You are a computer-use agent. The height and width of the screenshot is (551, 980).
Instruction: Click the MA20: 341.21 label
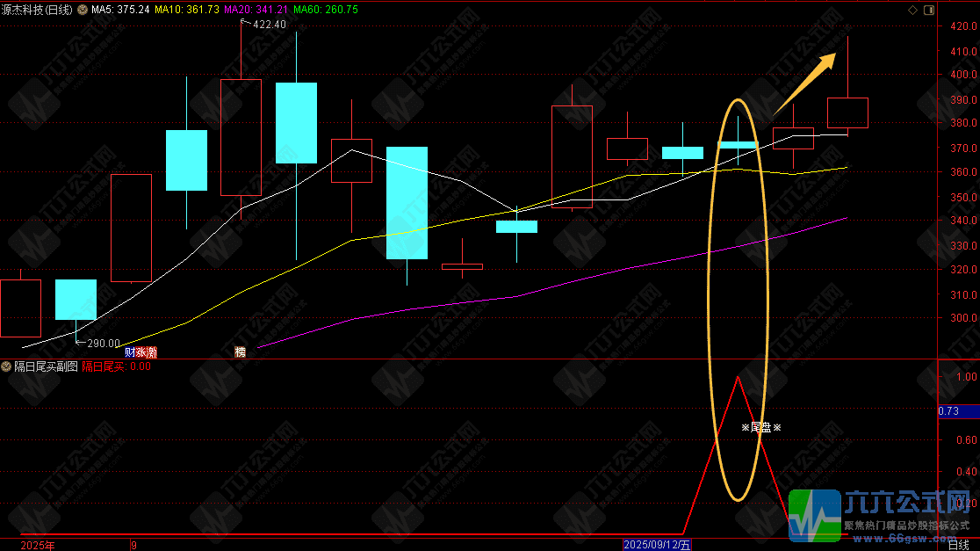click(x=256, y=10)
